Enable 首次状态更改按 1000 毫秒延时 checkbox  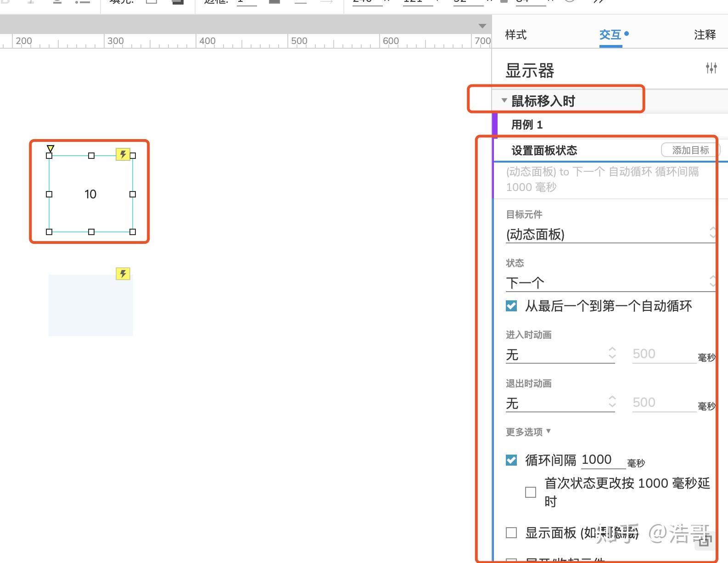click(x=531, y=492)
